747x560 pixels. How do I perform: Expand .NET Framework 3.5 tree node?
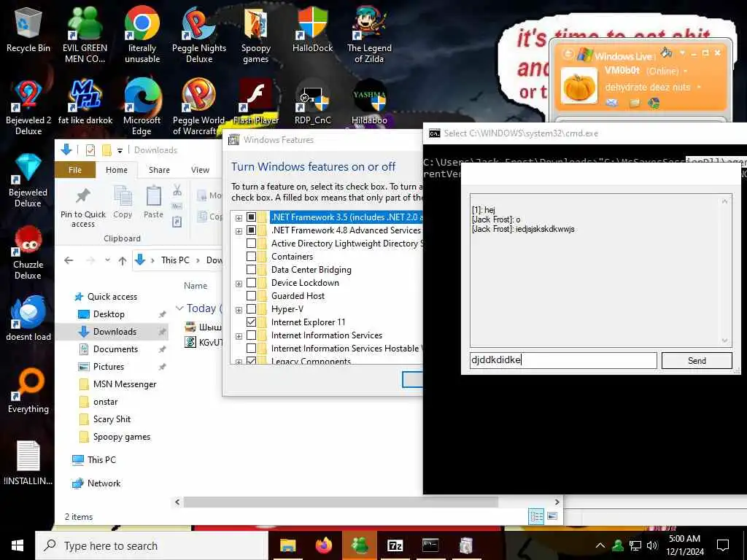239,218
